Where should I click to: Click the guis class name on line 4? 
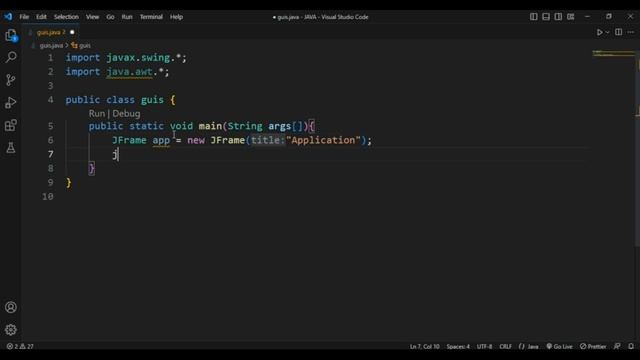[152, 100]
